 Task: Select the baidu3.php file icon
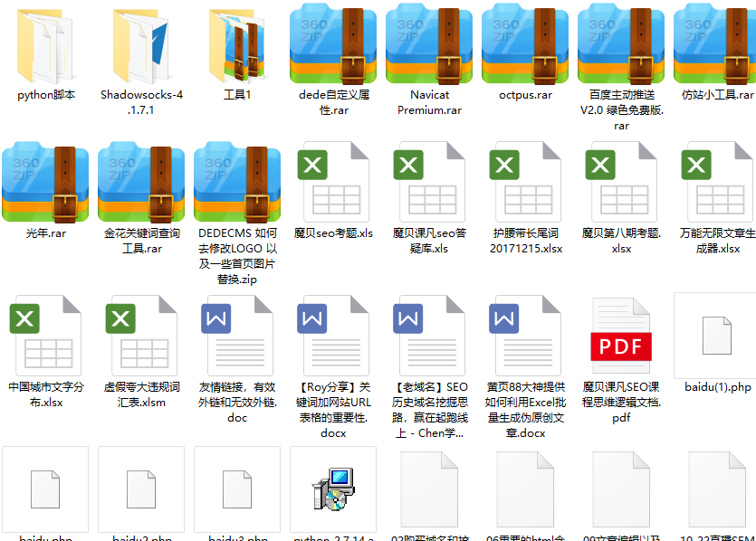(237, 489)
